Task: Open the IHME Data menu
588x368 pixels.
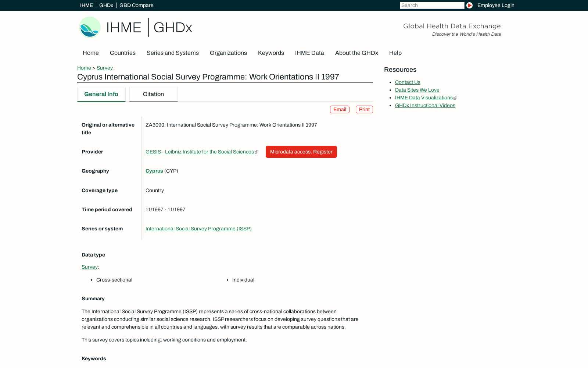Action: coord(309,53)
